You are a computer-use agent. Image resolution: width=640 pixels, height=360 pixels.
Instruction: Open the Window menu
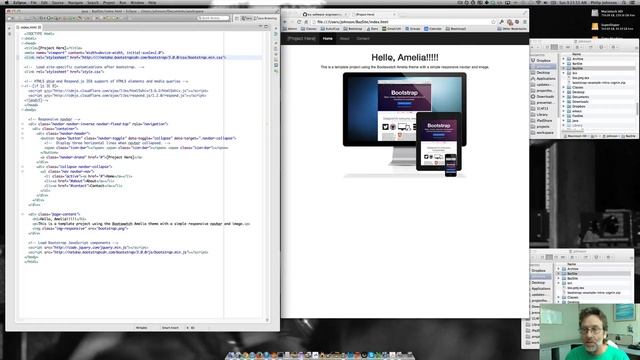tap(137, 2)
